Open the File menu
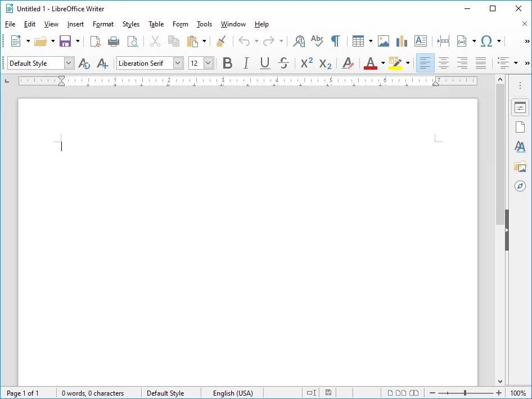This screenshot has width=532, height=399. (10, 24)
